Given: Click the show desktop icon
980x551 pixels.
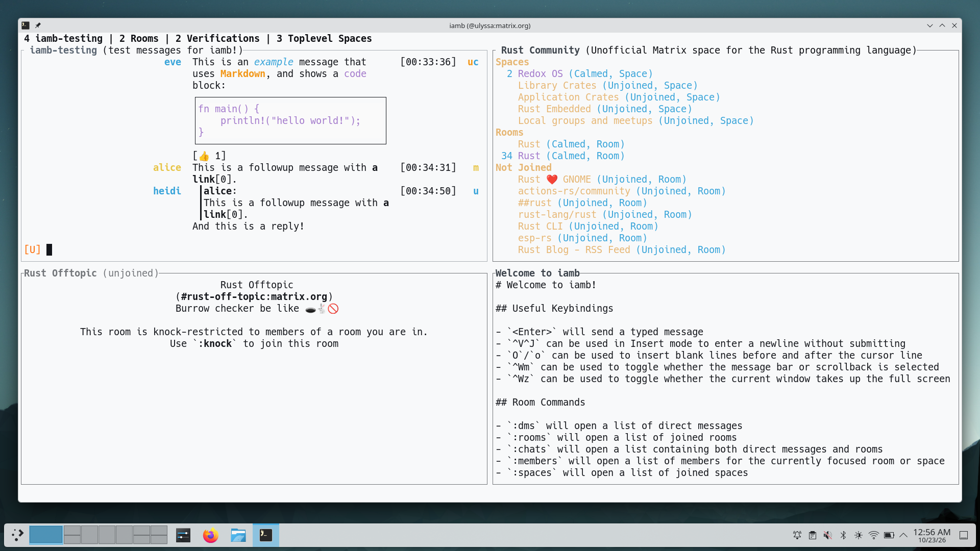Looking at the screenshot, I should coord(964,535).
